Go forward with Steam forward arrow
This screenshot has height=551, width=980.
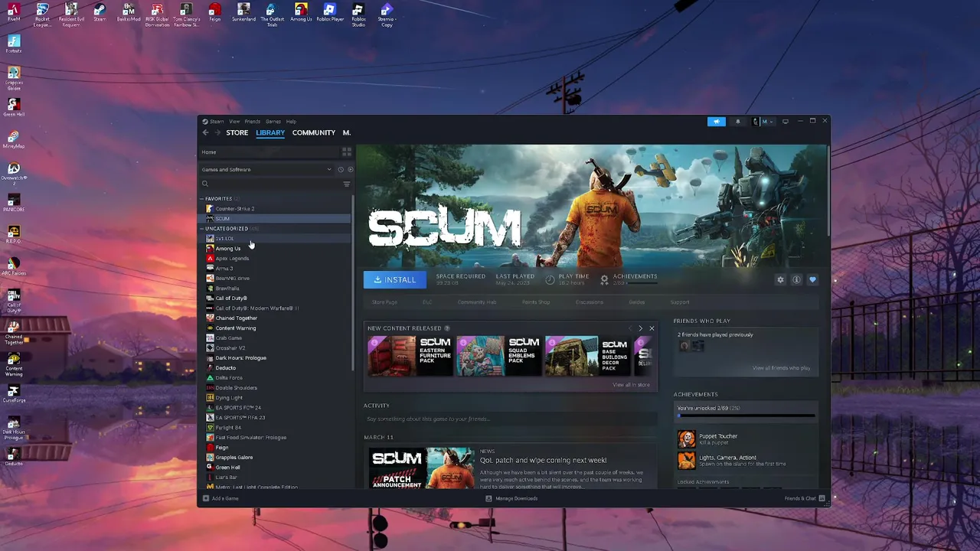point(217,133)
